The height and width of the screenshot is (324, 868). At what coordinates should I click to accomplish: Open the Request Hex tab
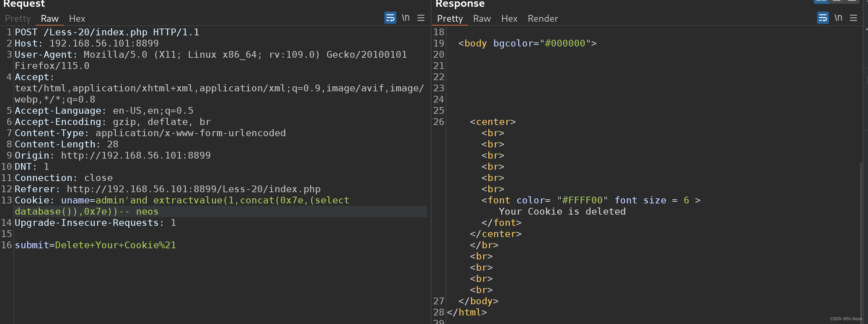coord(77,19)
